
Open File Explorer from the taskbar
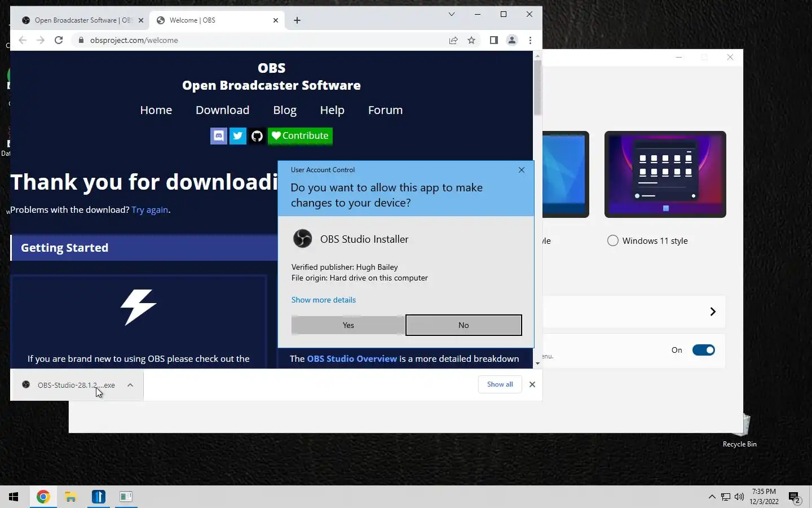click(70, 497)
